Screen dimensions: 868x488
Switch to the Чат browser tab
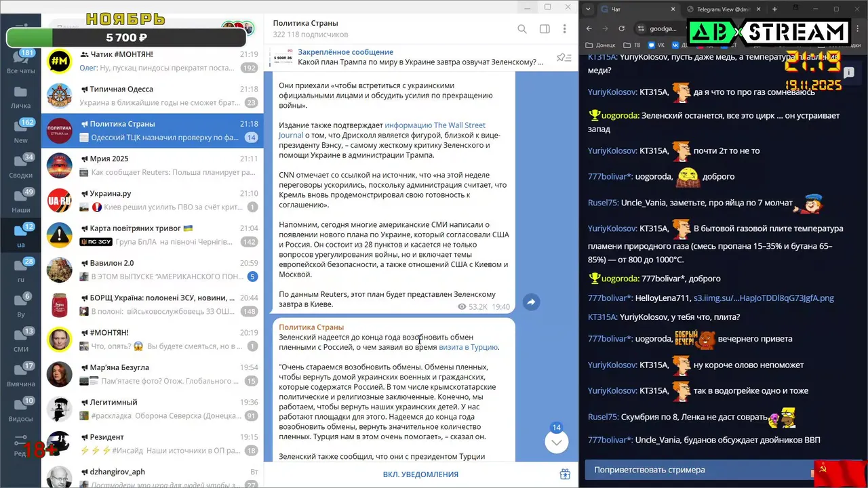click(637, 9)
